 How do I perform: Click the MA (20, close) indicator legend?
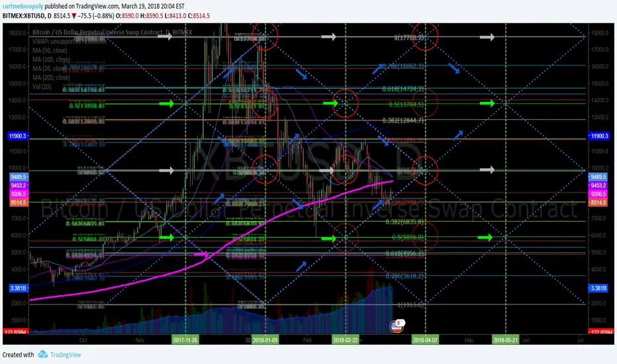(x=50, y=68)
